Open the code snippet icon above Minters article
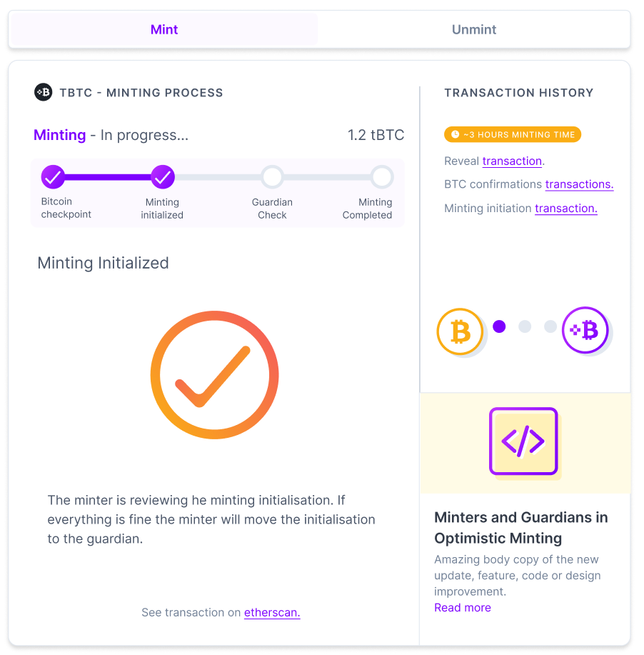 (523, 441)
